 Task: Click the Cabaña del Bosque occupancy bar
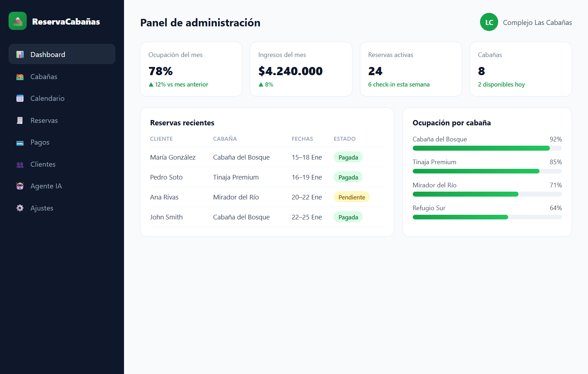click(487, 148)
